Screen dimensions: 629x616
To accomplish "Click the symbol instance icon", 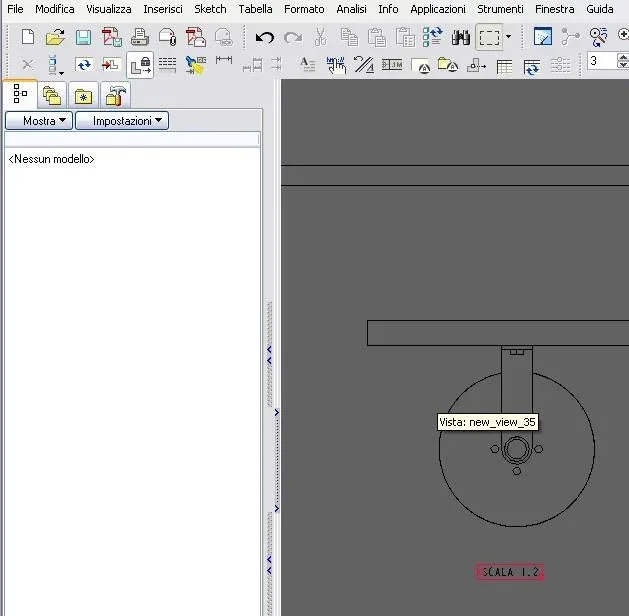I will click(420, 65).
